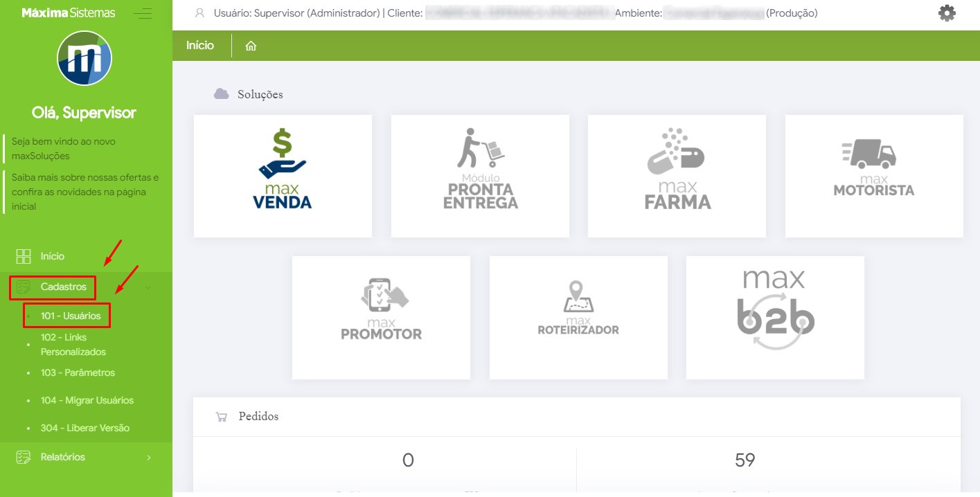Open 304 - Liberar Versão
This screenshot has width=980, height=497.
pyautogui.click(x=85, y=428)
